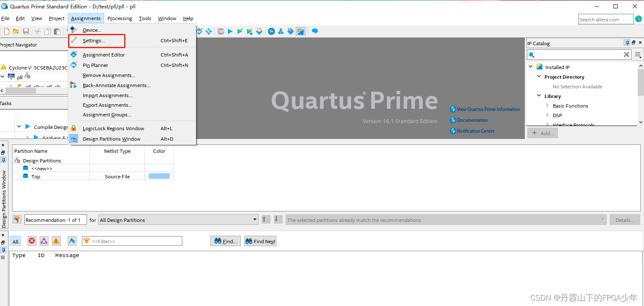Click the lightbulb recommendation icon
Viewport: 644px width, 306px height.
click(17, 219)
